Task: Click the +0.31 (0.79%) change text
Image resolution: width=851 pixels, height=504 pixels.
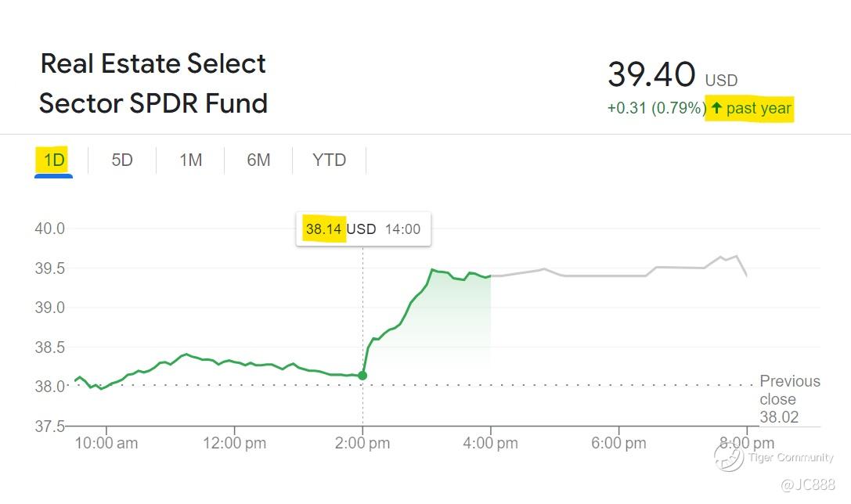Action: [x=656, y=109]
